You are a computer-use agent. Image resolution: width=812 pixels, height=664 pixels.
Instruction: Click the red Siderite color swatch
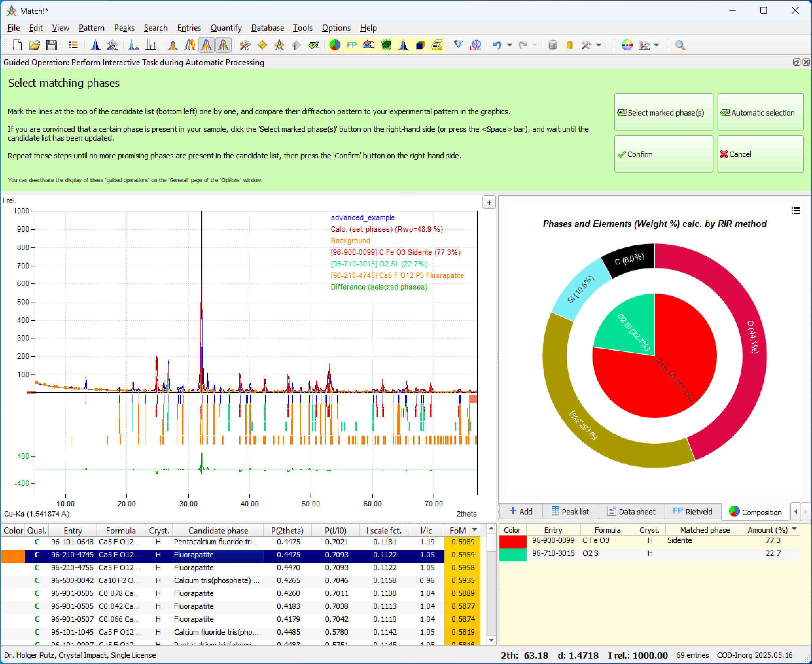[513, 541]
